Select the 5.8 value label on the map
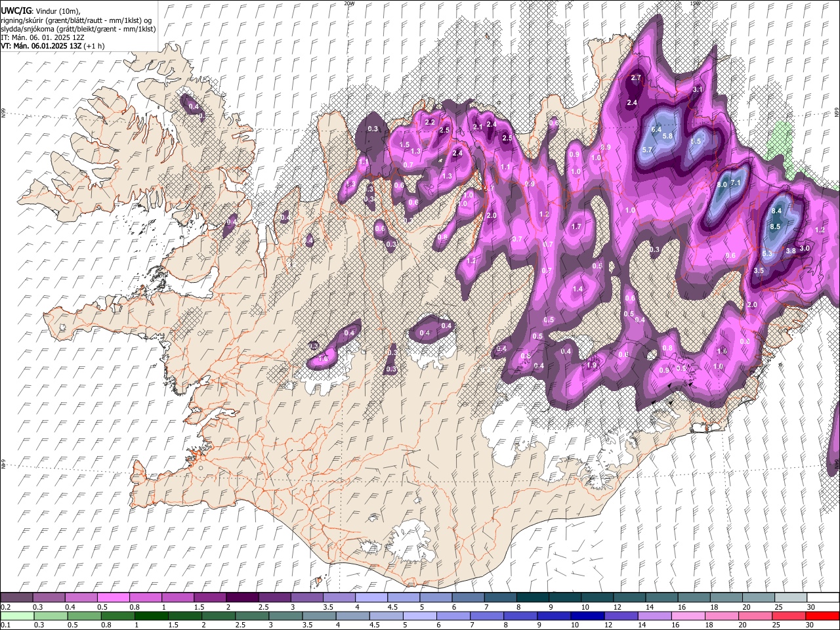 [668, 136]
